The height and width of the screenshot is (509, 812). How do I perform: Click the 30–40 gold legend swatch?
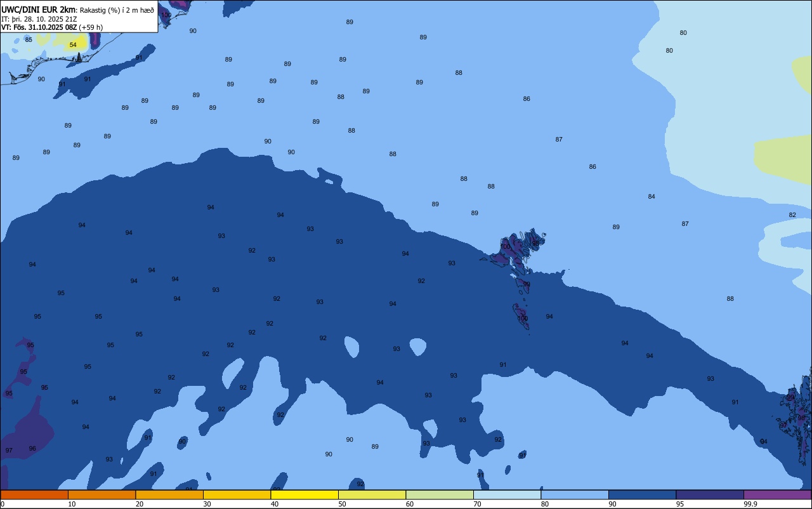tap(237, 494)
